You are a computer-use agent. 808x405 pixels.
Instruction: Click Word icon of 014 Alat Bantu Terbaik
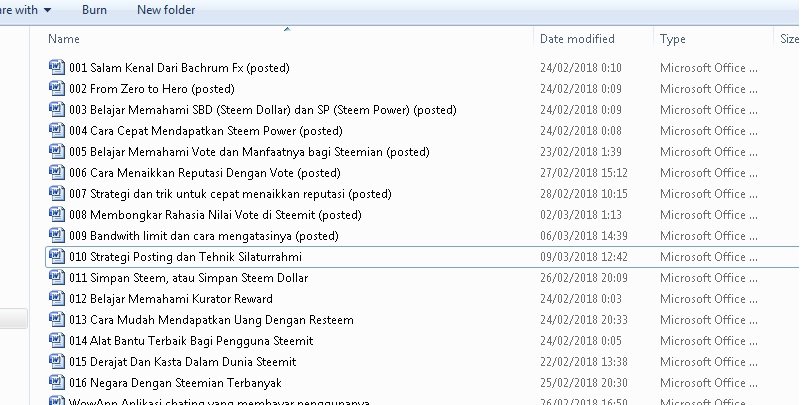click(x=57, y=341)
